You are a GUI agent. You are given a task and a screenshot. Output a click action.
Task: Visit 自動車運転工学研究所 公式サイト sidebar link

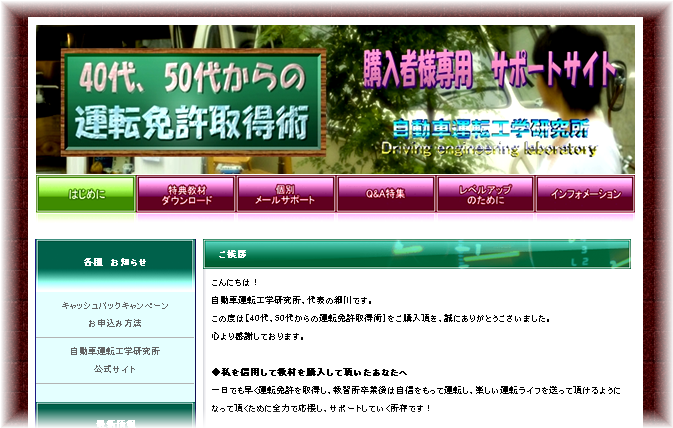(115, 359)
